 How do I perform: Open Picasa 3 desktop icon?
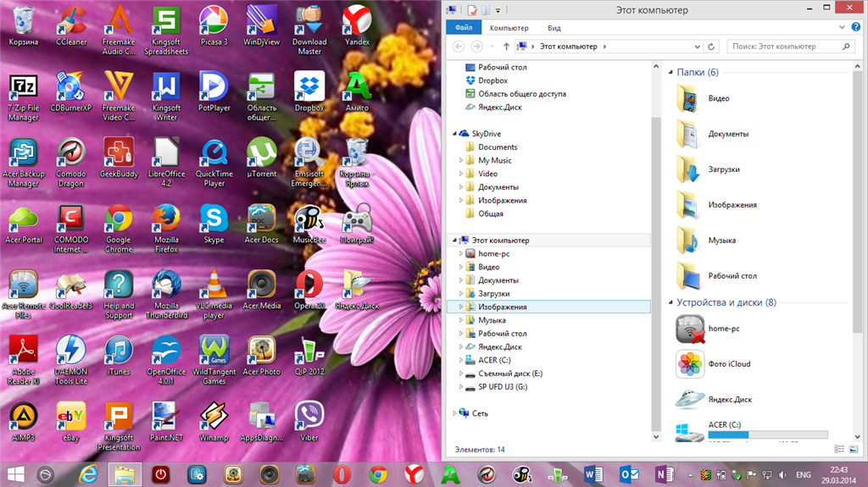click(214, 25)
